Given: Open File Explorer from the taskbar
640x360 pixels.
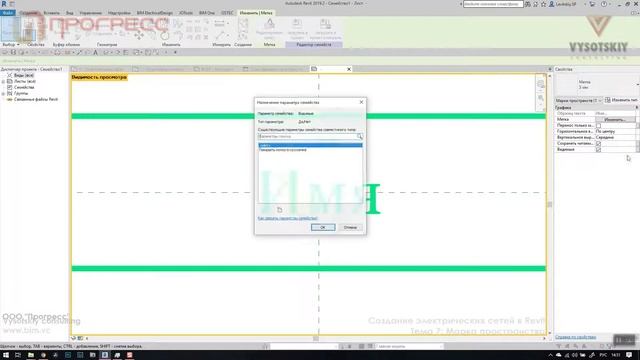Looking at the screenshot, I should click(31, 355).
